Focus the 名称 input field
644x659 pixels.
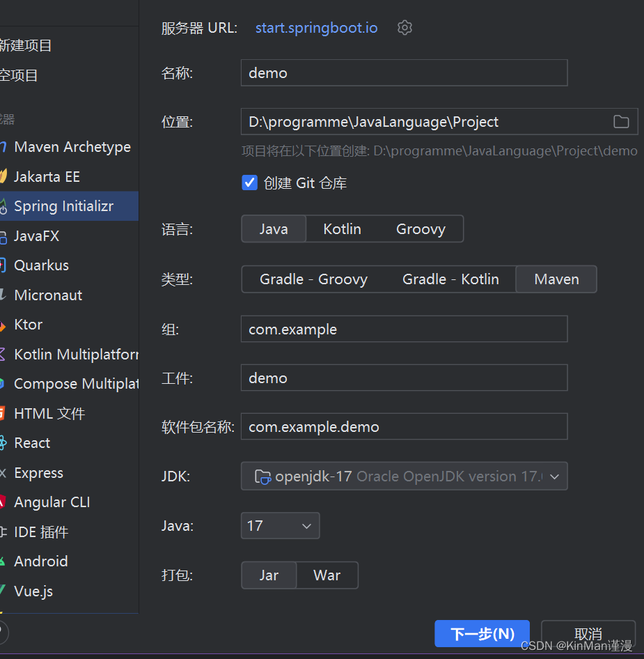coord(404,72)
